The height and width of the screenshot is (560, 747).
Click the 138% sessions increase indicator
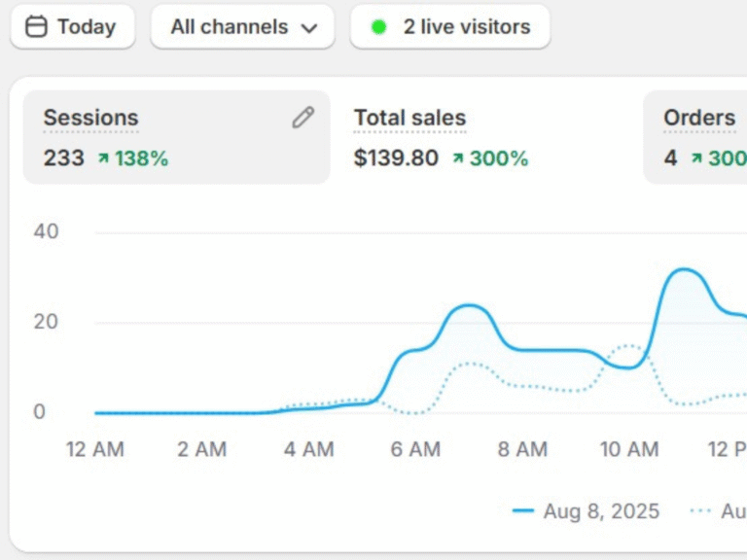tap(133, 158)
